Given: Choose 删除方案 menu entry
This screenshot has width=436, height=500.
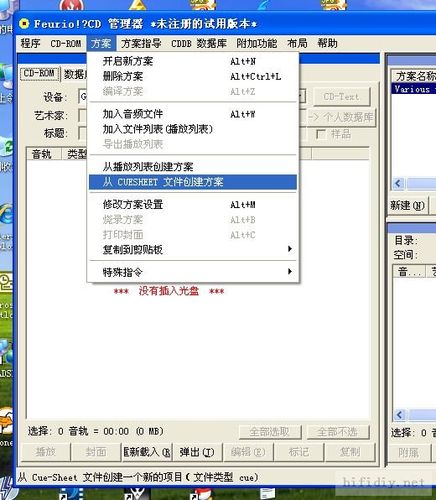Looking at the screenshot, I should (x=193, y=76).
